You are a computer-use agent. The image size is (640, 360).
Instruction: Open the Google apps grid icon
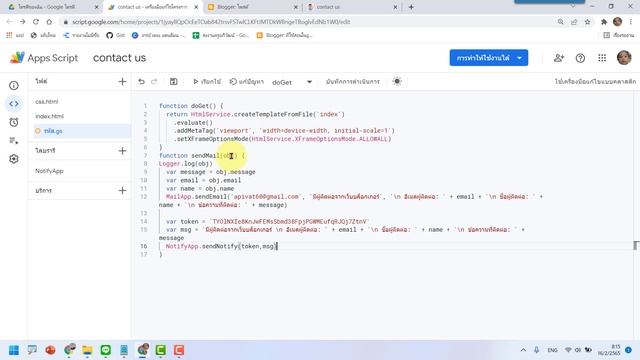click(x=602, y=58)
